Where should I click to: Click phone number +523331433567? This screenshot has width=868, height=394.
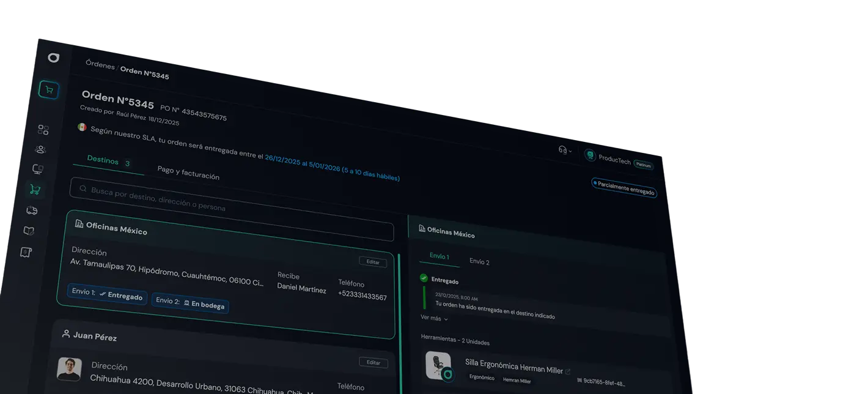(362, 295)
